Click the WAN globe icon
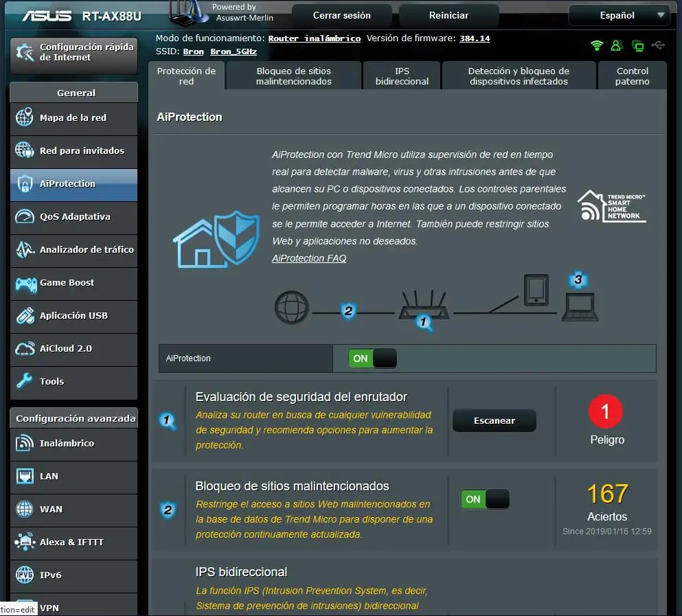The image size is (682, 616). 24,509
